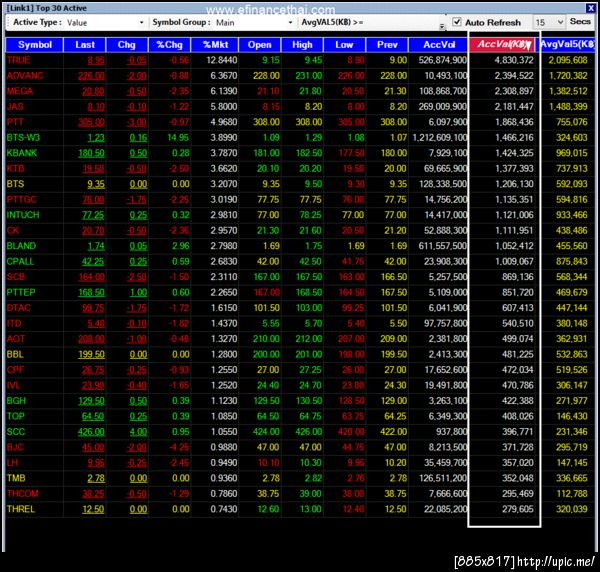
Task: Select the ITD symbol
Action: (x=14, y=323)
